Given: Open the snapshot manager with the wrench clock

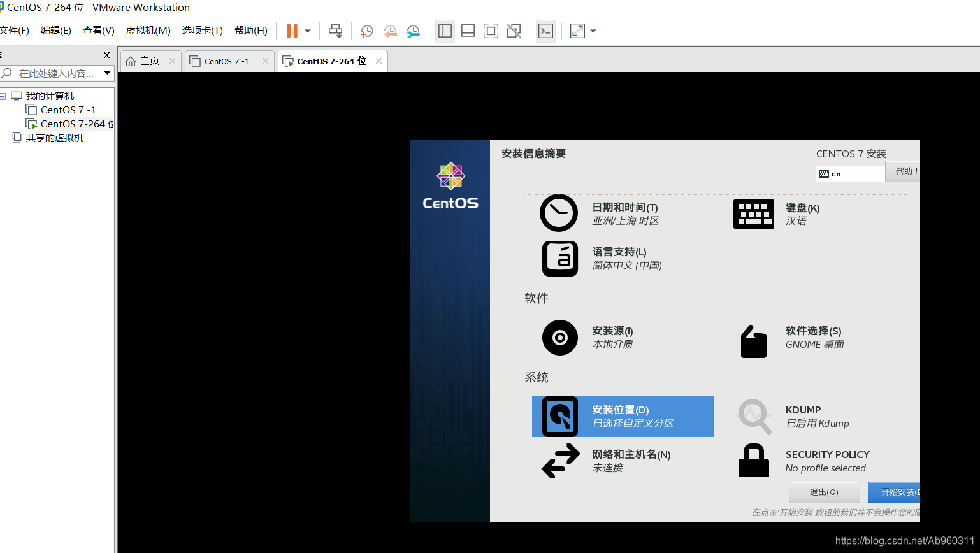Looking at the screenshot, I should [414, 31].
